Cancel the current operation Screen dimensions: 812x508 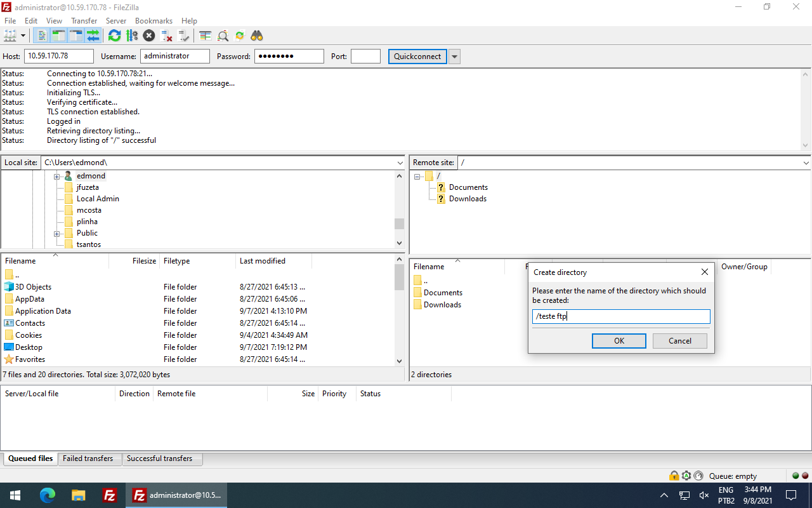[148, 36]
